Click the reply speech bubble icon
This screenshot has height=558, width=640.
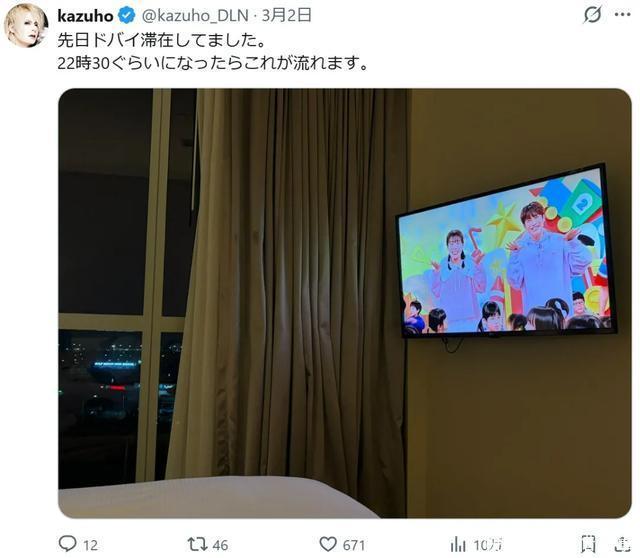click(68, 544)
